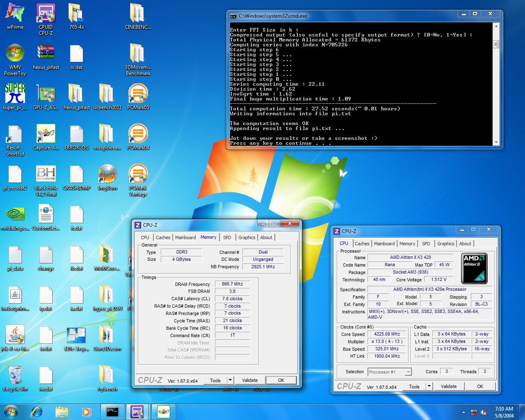
Task: Open the ERRORLOG text file
Action: click(76, 137)
